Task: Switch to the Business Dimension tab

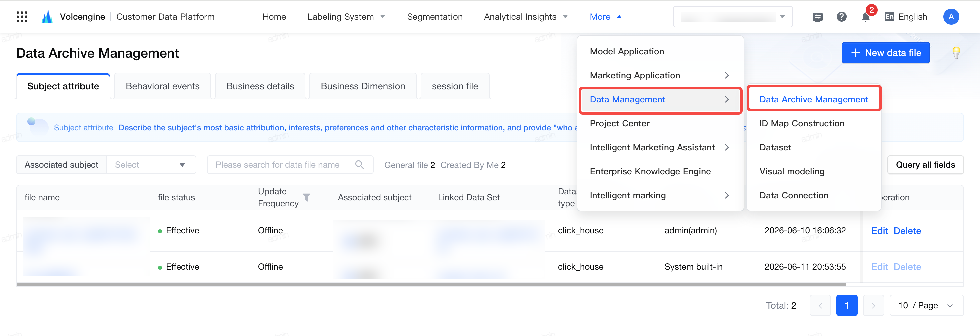Action: pos(363,86)
